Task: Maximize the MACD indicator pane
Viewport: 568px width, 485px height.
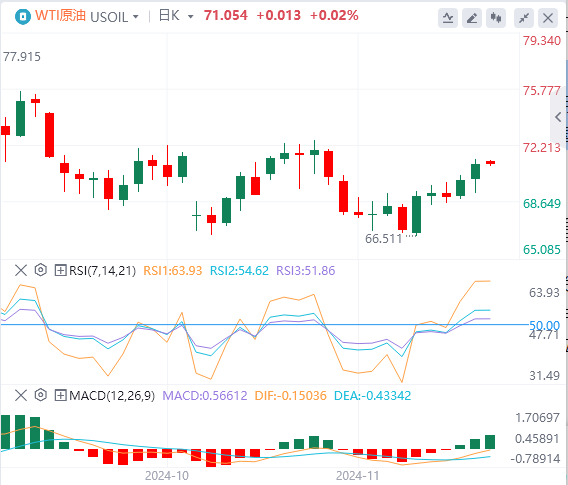Action: pyautogui.click(x=60, y=395)
